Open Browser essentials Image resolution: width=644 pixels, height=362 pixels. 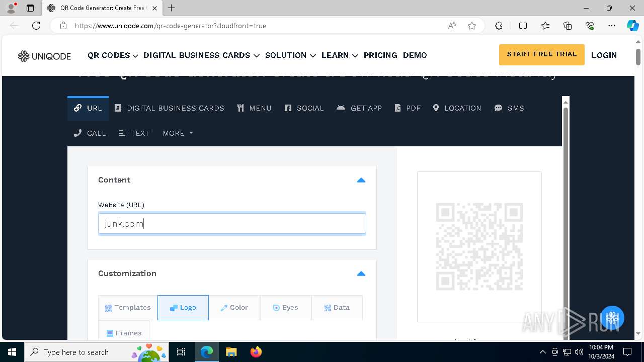pyautogui.click(x=590, y=26)
